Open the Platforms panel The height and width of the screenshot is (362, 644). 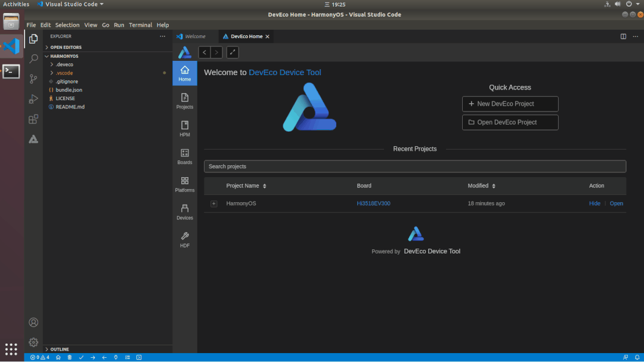coord(185,182)
